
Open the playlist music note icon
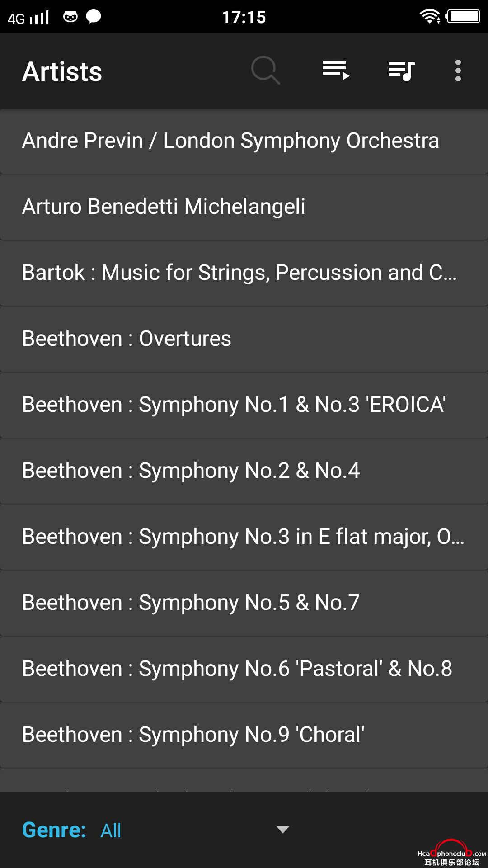coord(402,71)
